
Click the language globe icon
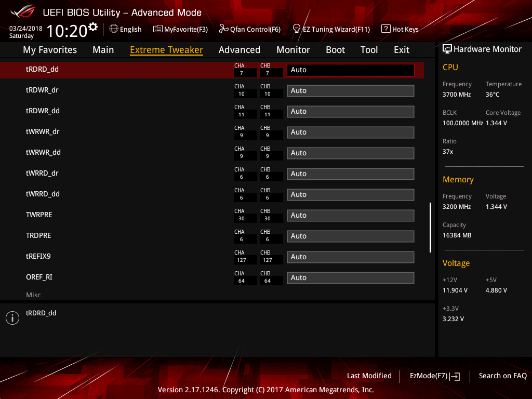tap(114, 29)
